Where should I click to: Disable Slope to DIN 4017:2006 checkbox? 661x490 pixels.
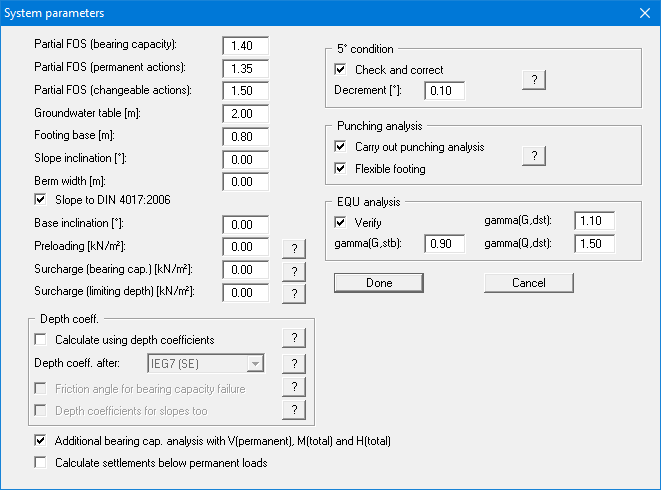(x=41, y=200)
